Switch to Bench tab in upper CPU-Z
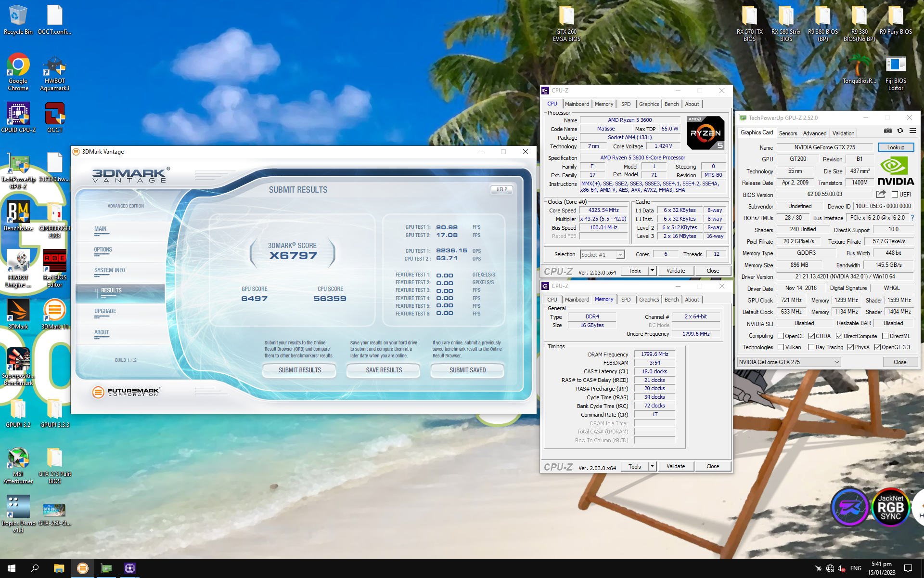 tap(671, 104)
